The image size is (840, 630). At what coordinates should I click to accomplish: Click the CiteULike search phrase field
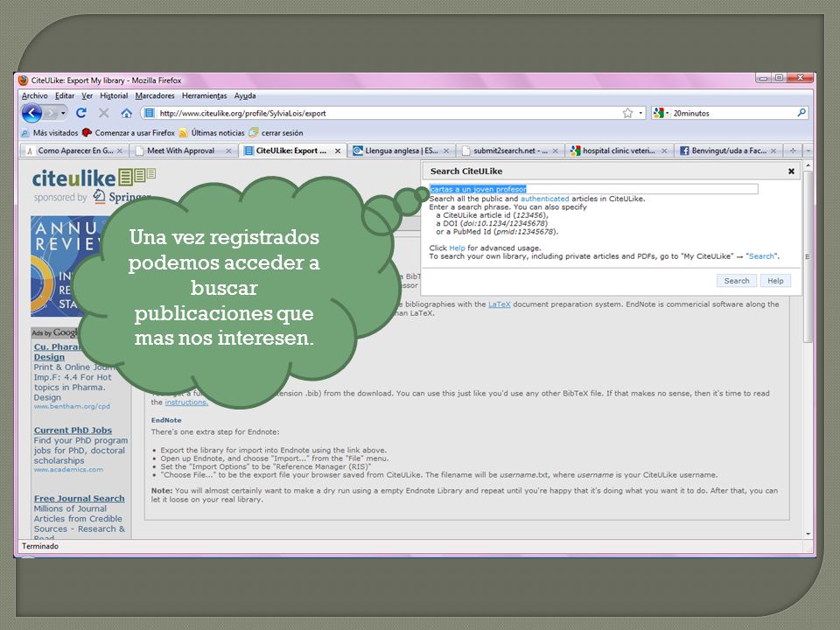pos(593,189)
